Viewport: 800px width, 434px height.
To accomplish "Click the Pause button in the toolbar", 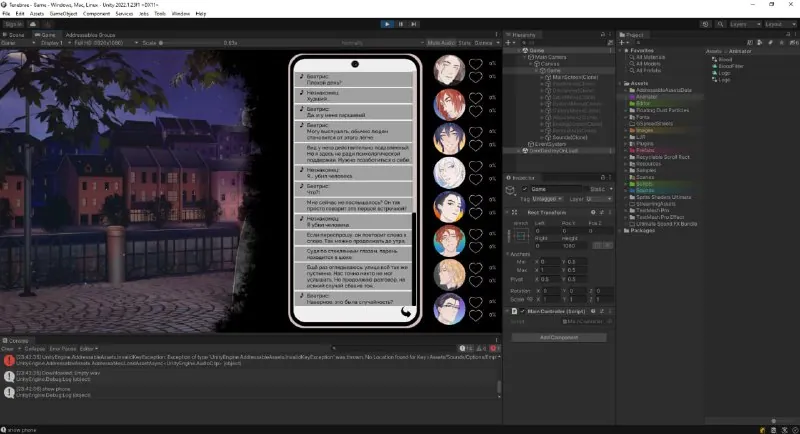I will click(401, 24).
